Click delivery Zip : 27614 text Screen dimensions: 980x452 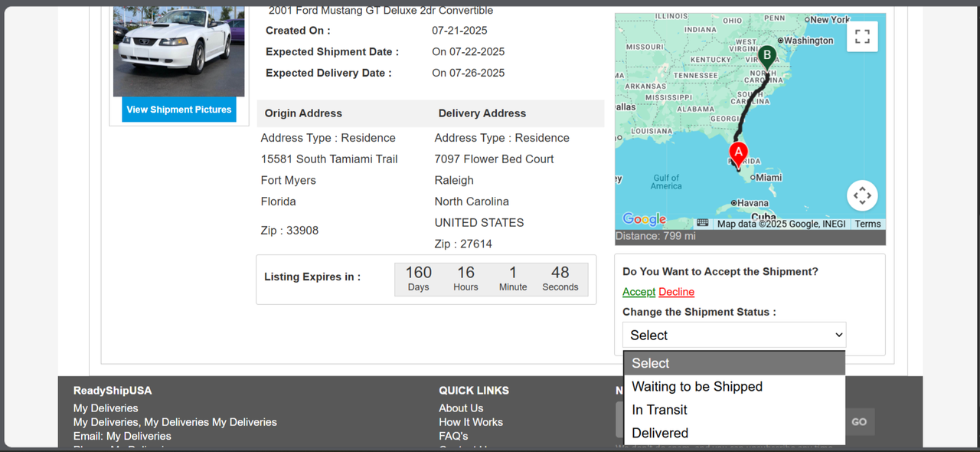coord(463,244)
